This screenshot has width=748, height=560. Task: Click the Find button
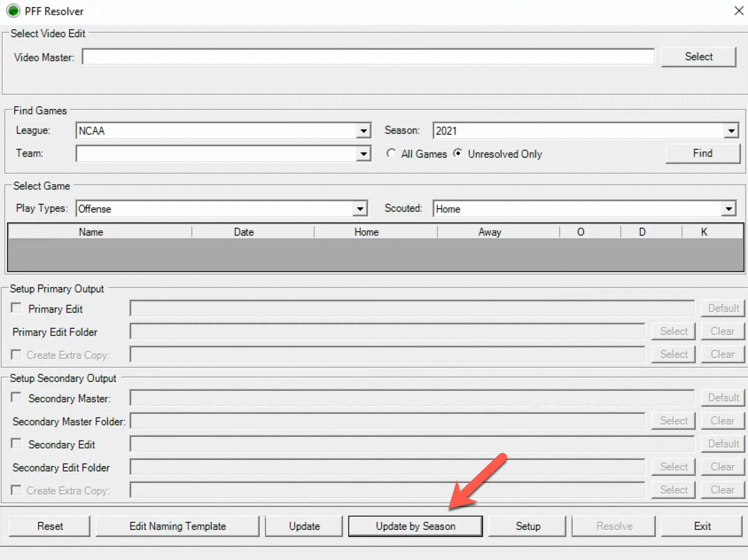coord(703,153)
